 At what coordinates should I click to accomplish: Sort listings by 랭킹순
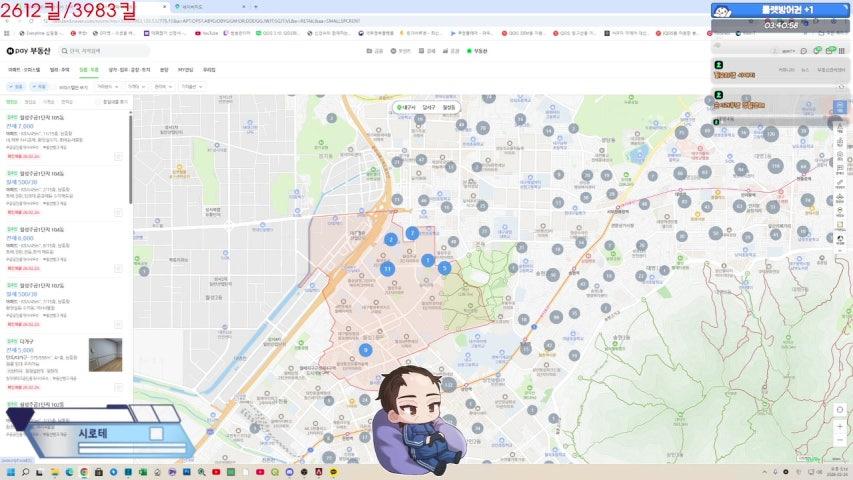point(12,102)
